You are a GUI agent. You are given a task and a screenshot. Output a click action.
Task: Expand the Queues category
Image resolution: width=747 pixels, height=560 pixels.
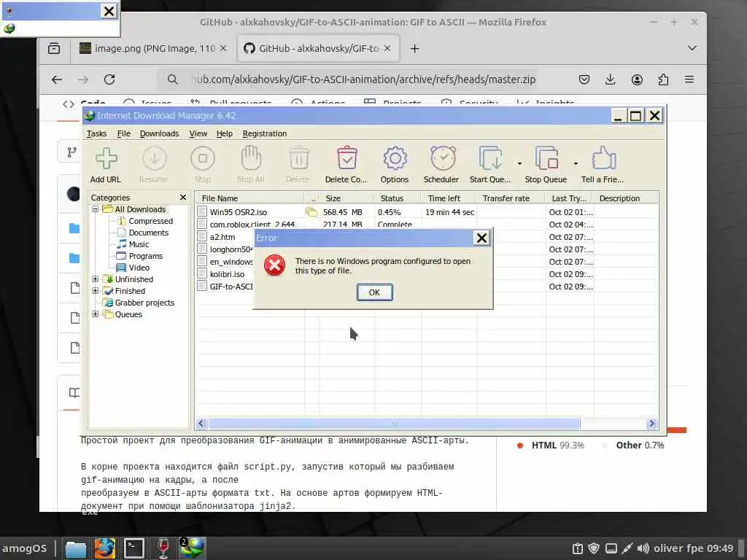pos(96,314)
